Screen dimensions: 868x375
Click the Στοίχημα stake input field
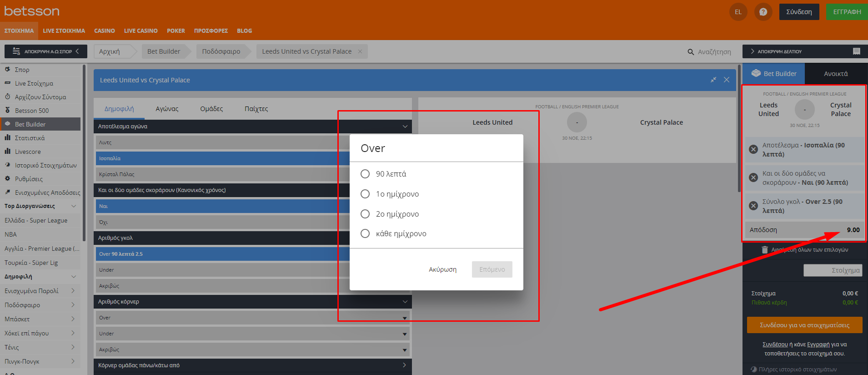coord(833,270)
